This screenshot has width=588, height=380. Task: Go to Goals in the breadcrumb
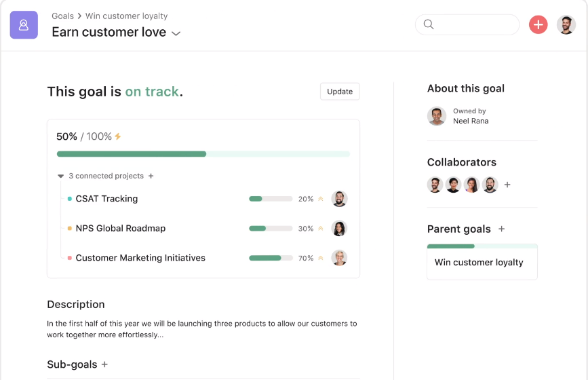click(64, 16)
